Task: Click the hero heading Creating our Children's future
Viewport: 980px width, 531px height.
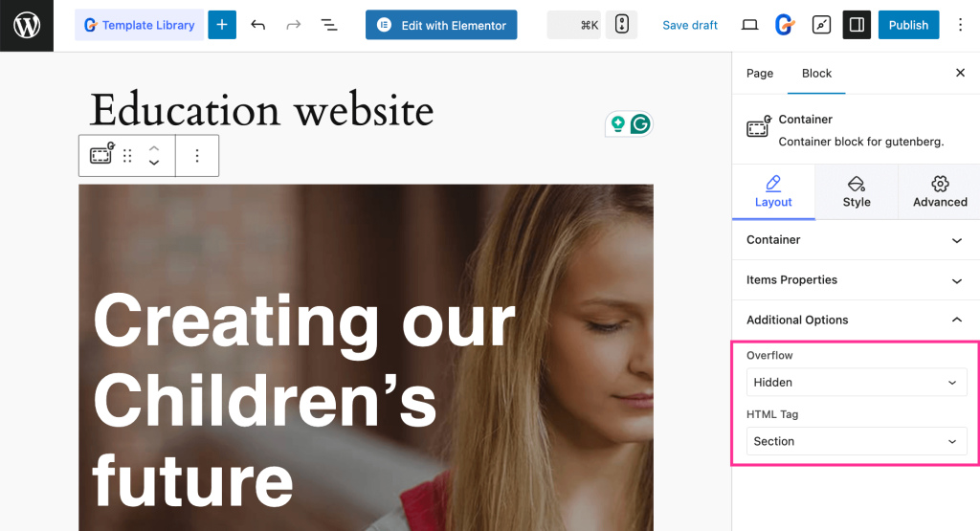Action: (x=304, y=401)
